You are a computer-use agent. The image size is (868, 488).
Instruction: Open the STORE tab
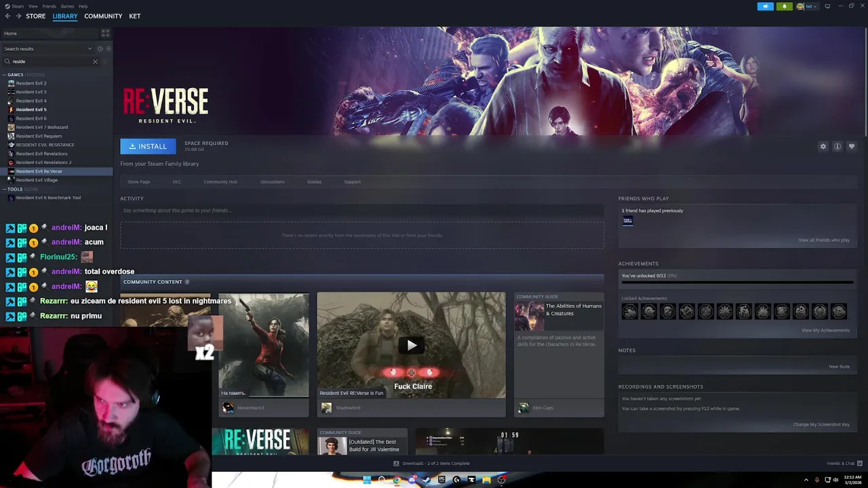tap(36, 16)
